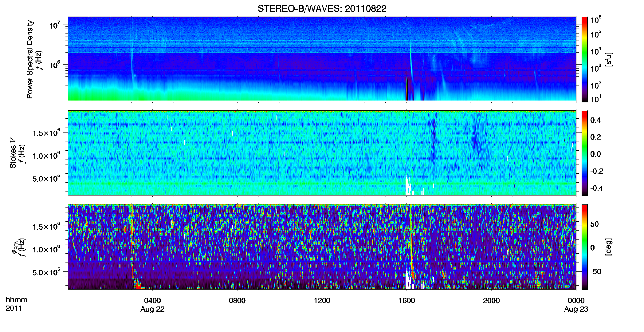
Task: Select the 2000 time tick label
Action: coord(491,301)
